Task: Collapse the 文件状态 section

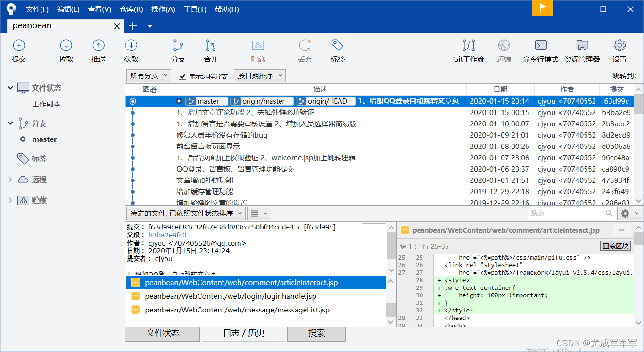Action: tap(10, 88)
